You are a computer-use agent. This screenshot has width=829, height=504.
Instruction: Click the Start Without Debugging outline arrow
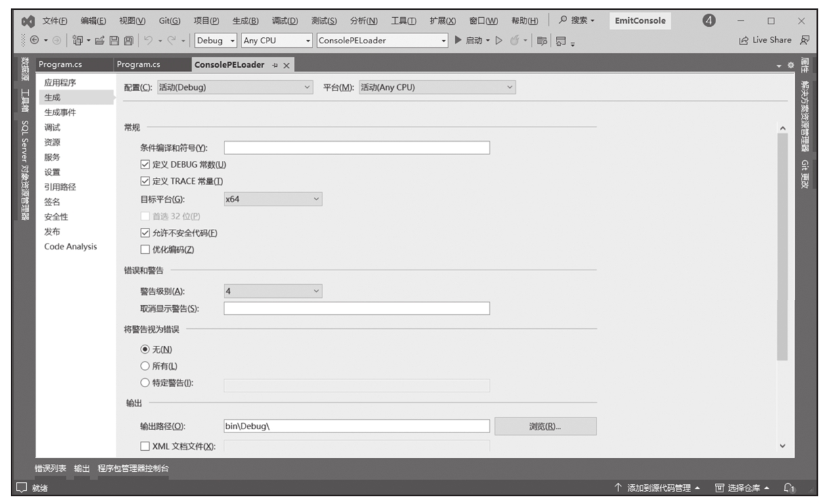499,40
